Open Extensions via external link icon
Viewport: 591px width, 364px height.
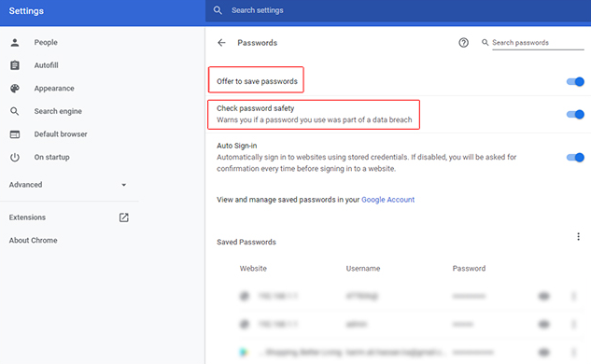click(x=124, y=217)
